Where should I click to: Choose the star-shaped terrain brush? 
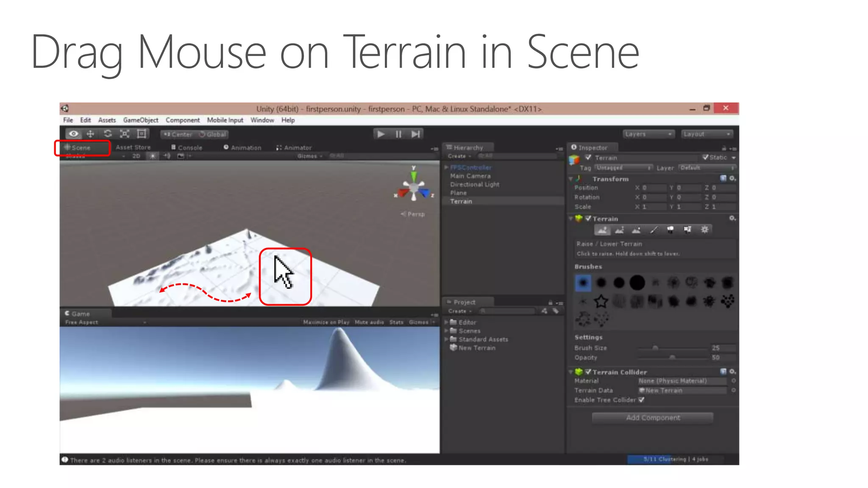[x=601, y=302]
